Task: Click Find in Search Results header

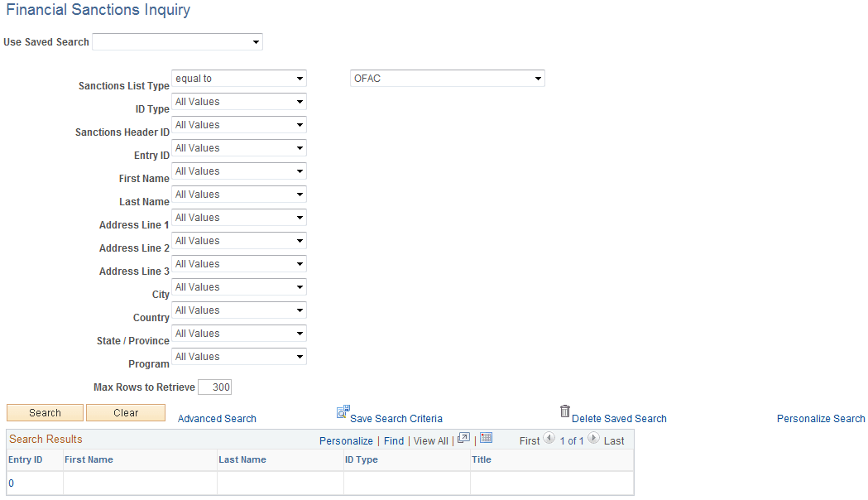Action: pos(394,441)
